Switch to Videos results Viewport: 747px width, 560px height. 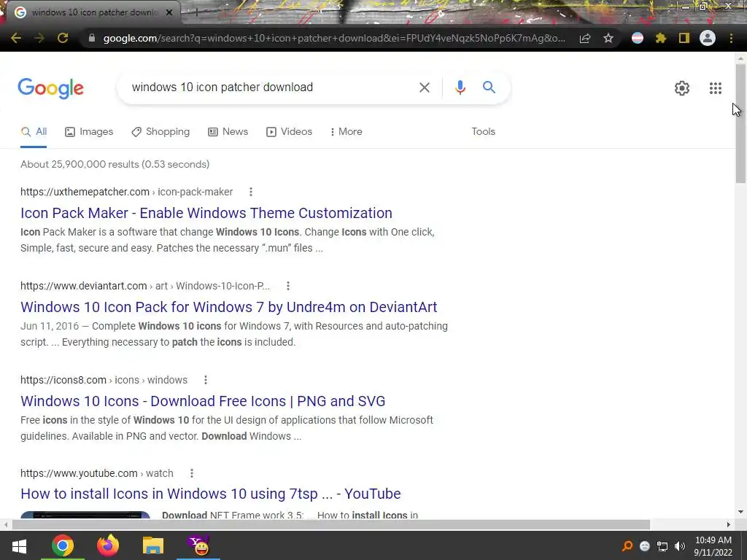coord(289,131)
